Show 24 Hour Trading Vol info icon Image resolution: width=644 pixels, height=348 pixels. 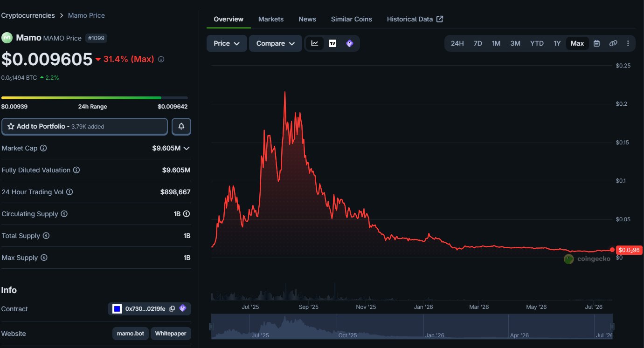[x=69, y=192]
